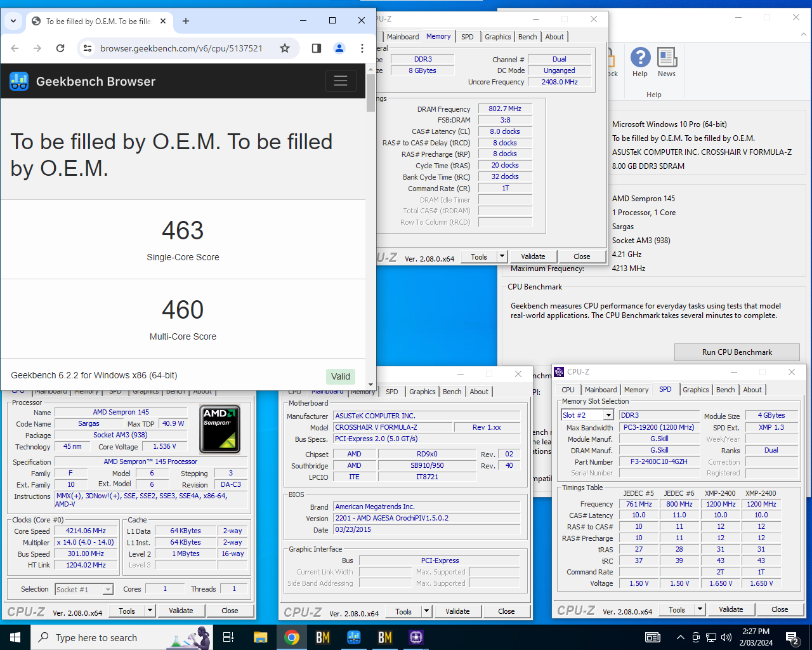The height and width of the screenshot is (650, 812).
Task: Validate in the SPD CPU-Z window
Action: 731,609
